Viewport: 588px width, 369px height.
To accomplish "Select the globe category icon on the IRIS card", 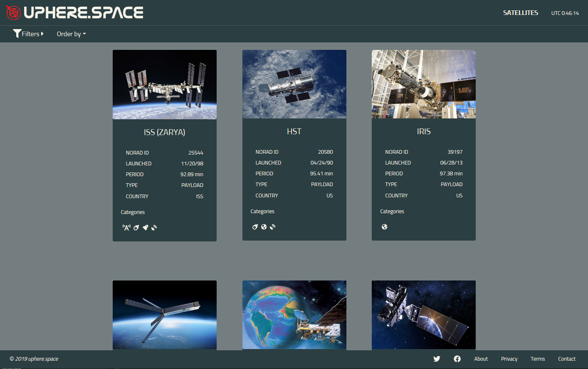I will click(384, 226).
